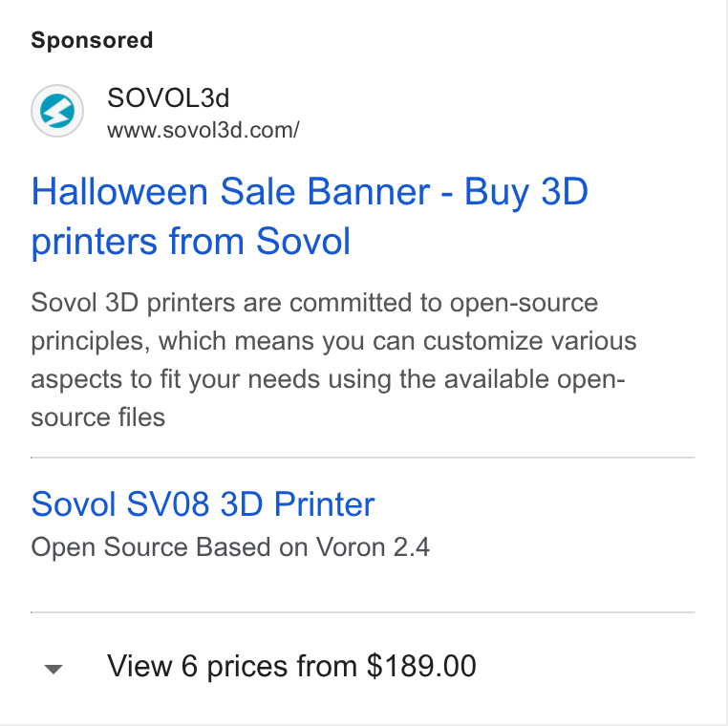The width and height of the screenshot is (728, 726).
Task: Click the 'customize various' description text
Action: 529,341
